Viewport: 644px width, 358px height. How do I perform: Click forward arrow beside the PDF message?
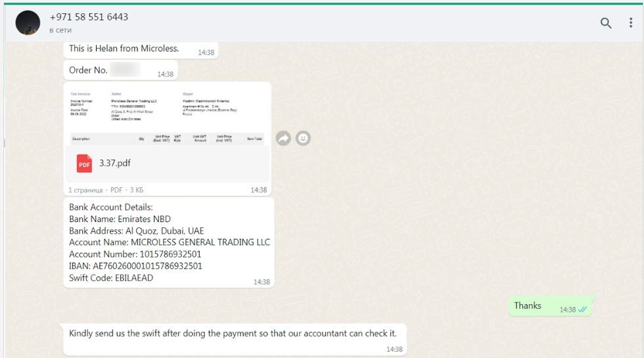[283, 138]
